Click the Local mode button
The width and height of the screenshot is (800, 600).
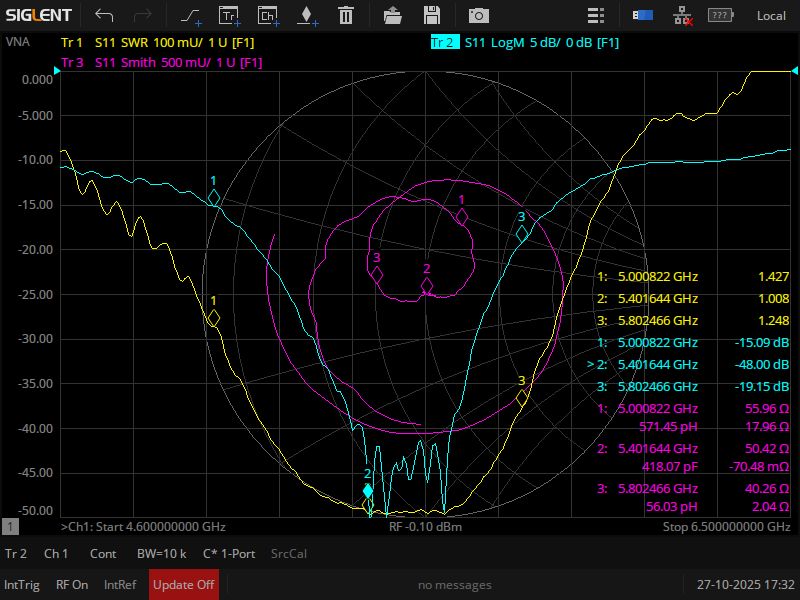pos(770,15)
